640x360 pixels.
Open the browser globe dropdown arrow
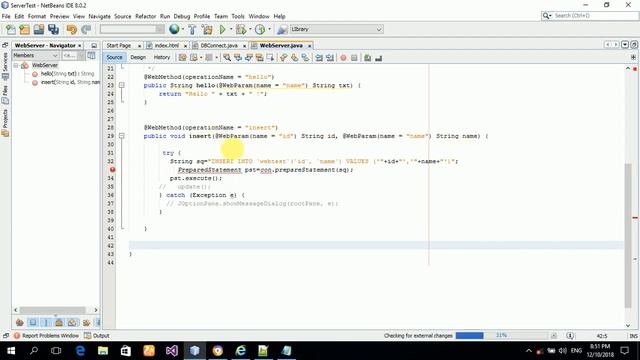(182, 29)
